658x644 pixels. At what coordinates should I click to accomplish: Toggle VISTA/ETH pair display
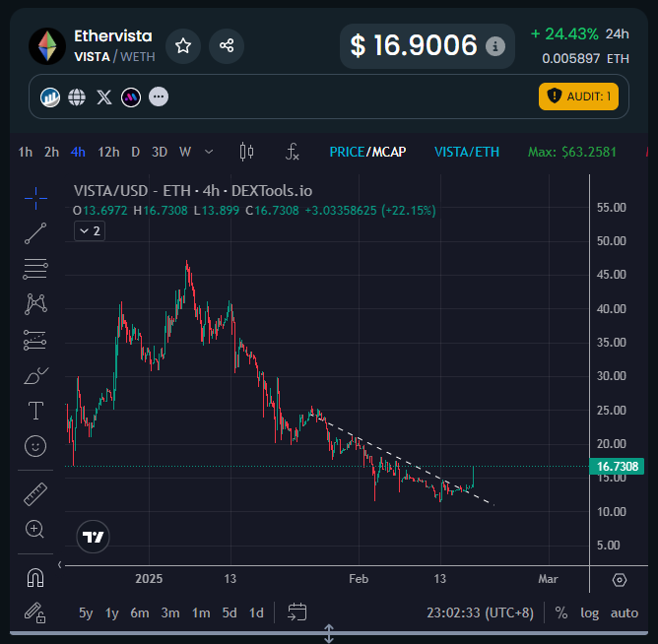(467, 152)
